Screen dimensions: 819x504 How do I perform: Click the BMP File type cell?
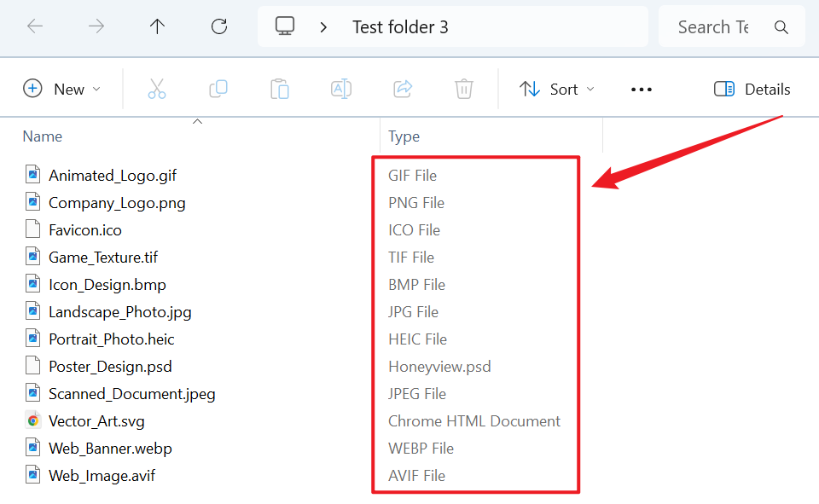pyautogui.click(x=417, y=285)
